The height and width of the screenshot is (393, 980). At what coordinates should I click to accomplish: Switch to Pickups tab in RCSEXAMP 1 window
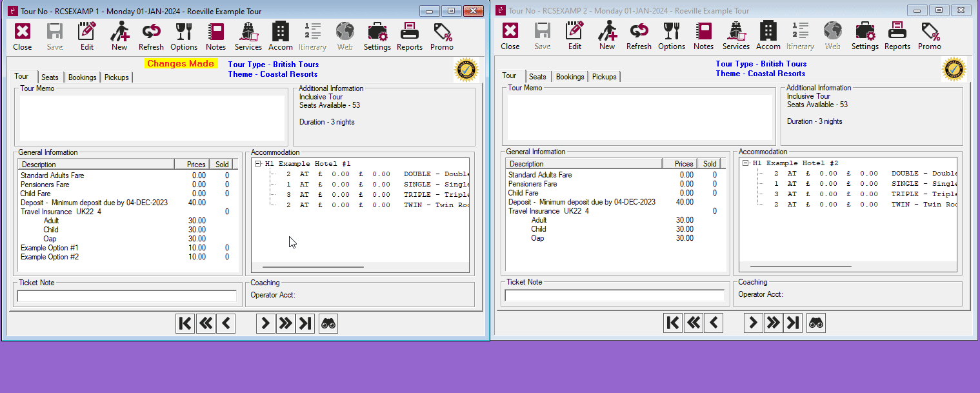(117, 77)
